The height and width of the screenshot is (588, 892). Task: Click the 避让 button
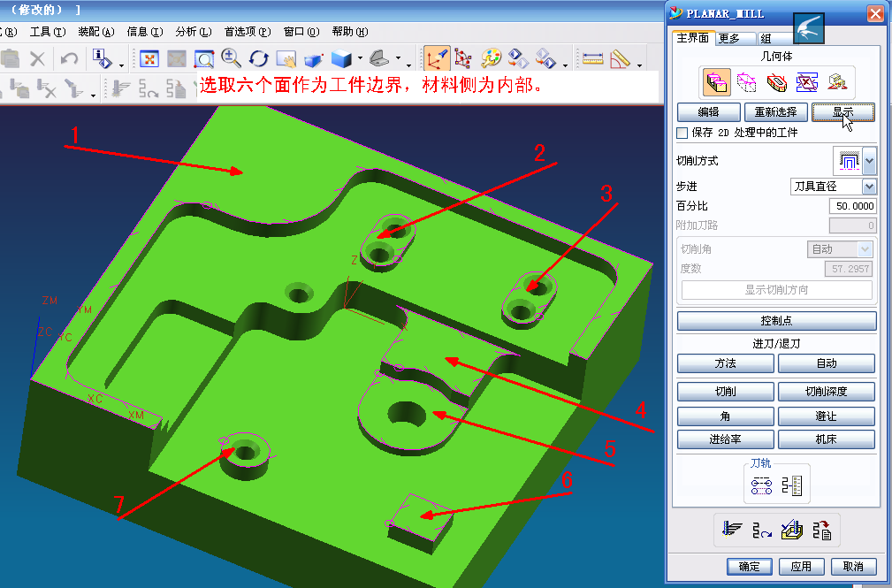(826, 416)
